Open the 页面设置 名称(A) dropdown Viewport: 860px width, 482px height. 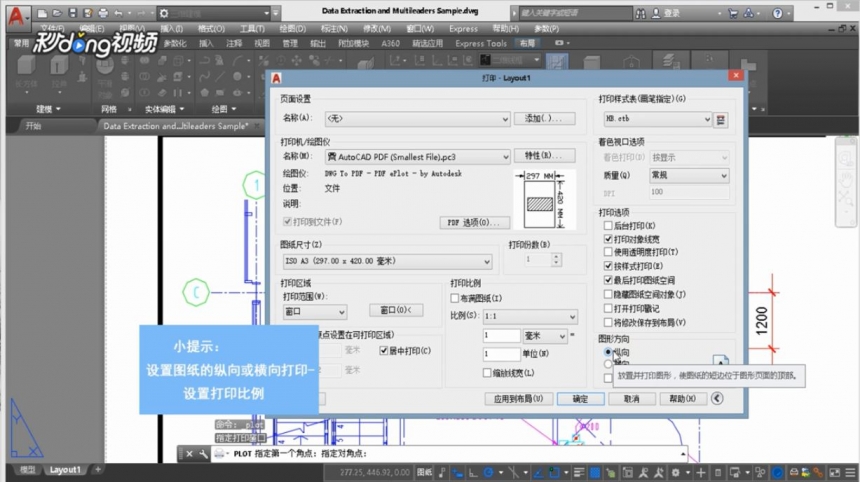tap(417, 118)
